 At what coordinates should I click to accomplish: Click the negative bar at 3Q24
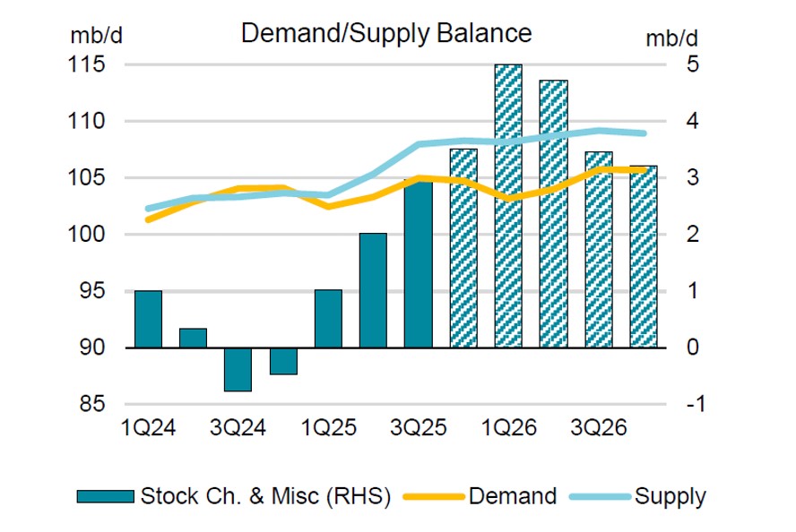click(238, 369)
